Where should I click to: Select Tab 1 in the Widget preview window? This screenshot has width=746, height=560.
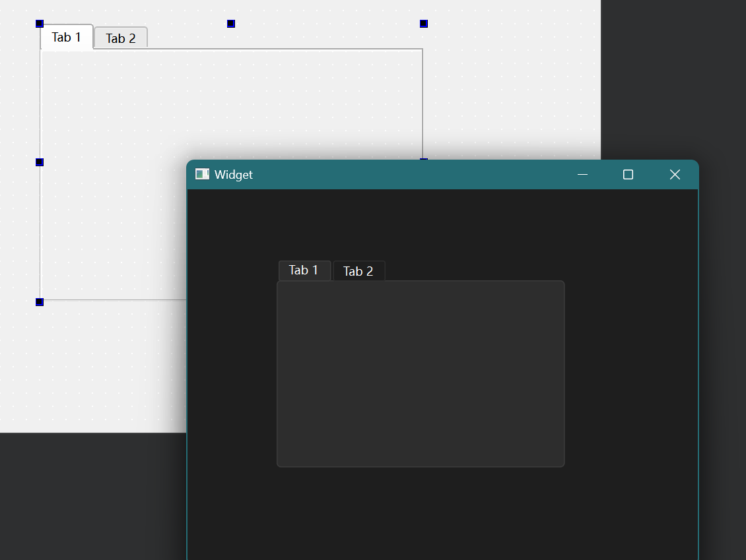click(304, 270)
